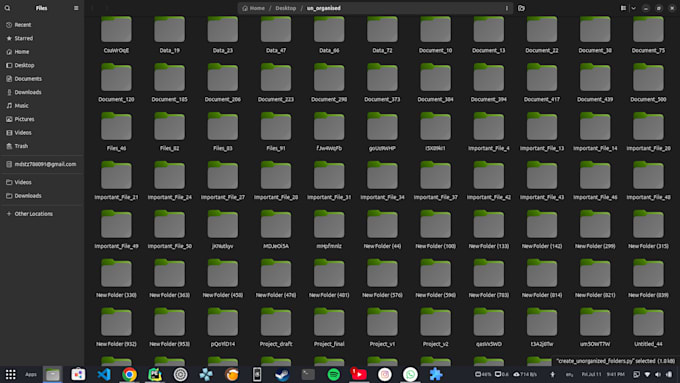Open Documents in the sidebar
Viewport: 680px width, 383px height.
[x=41, y=79]
